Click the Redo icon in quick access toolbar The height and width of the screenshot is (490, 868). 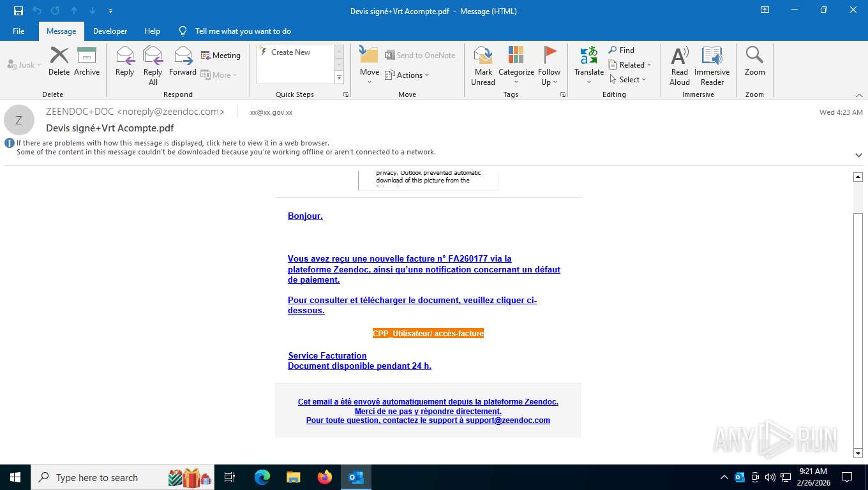click(56, 11)
